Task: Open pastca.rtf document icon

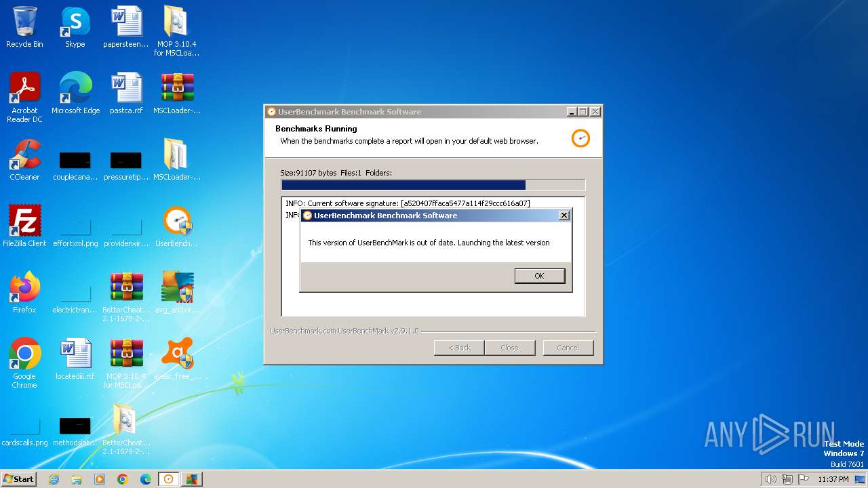Action: [x=126, y=94]
